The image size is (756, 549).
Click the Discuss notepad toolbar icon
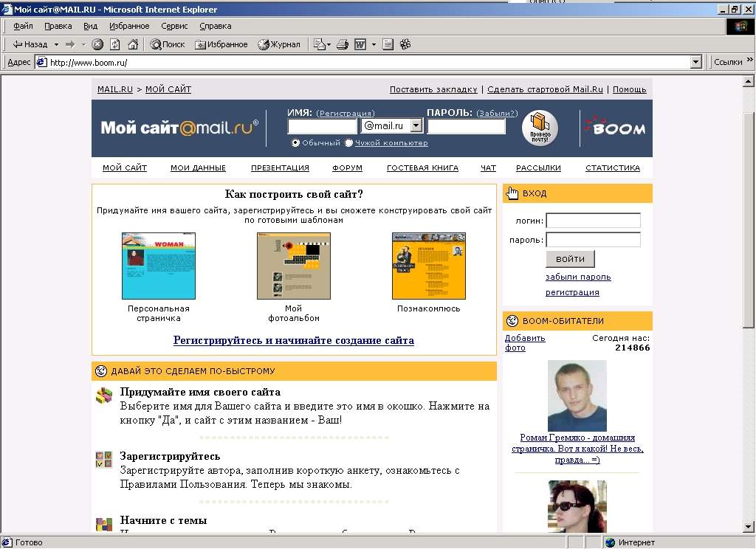[x=388, y=44]
